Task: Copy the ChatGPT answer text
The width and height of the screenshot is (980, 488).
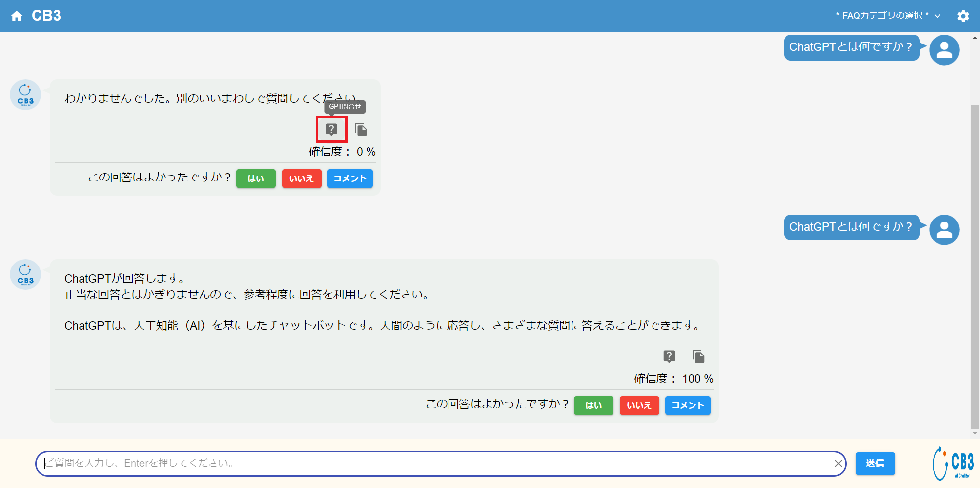Action: click(698, 356)
